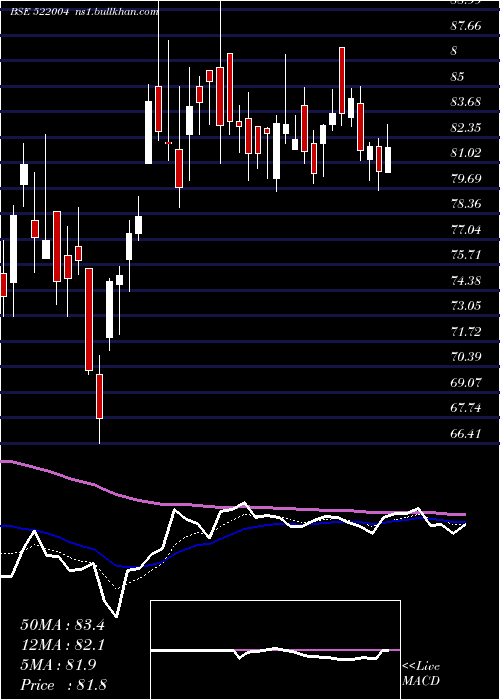Select the 77.04 price axis label
The image size is (500, 700).
tap(466, 230)
